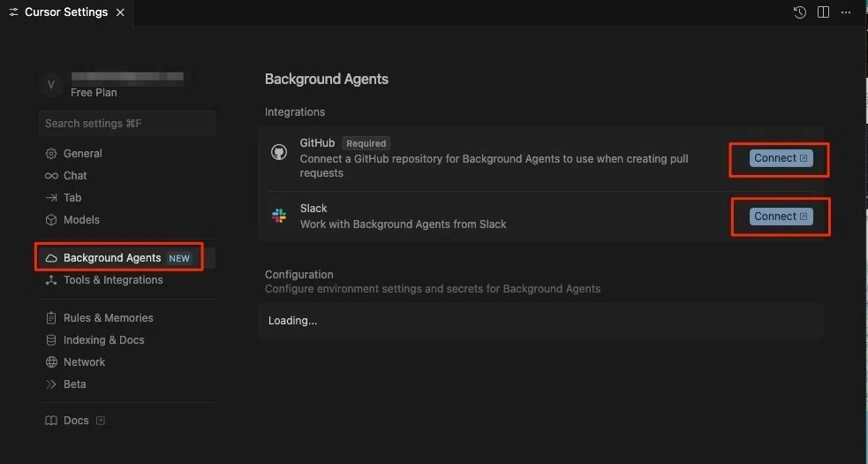Open the Docs external link
Image resolution: width=868 pixels, height=464 pixels.
click(76, 420)
